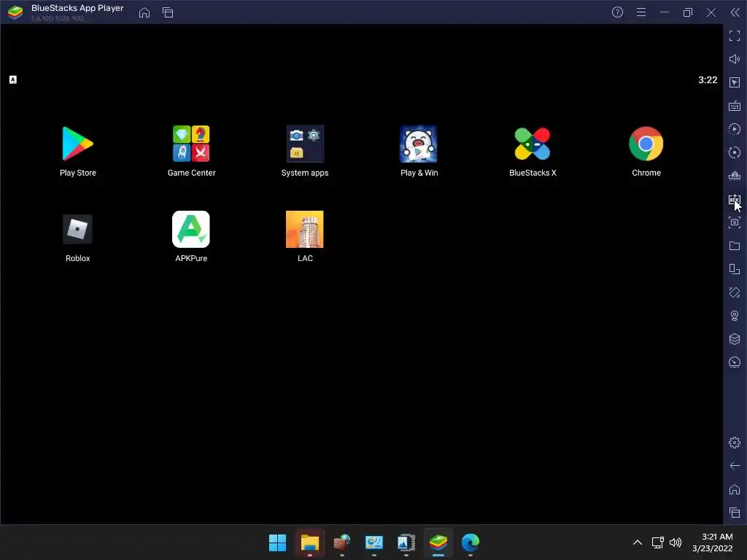Viewport: 747px width, 560px height.
Task: Open recent apps icon at sidebar bottom
Action: [x=735, y=513]
